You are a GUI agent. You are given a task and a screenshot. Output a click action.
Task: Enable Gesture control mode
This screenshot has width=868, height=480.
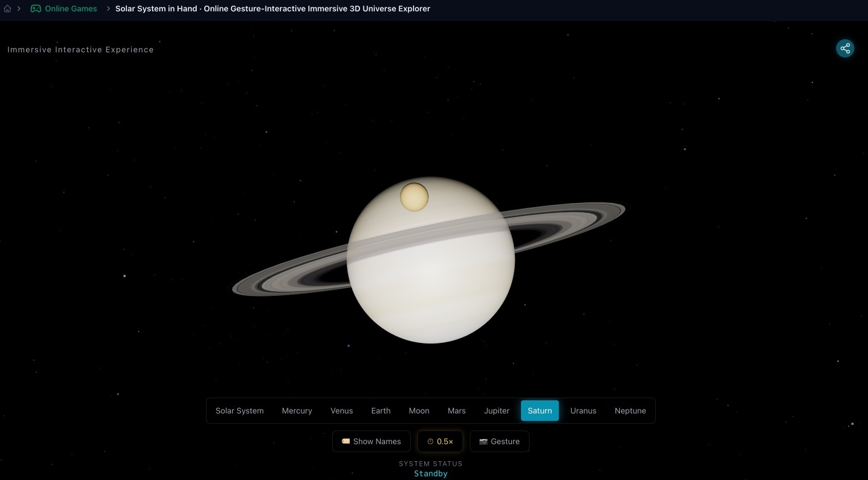coord(500,441)
